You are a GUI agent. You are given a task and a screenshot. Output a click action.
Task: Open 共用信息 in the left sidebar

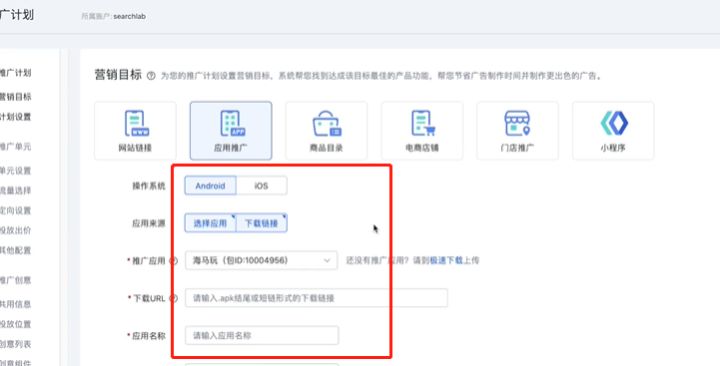tap(15, 304)
